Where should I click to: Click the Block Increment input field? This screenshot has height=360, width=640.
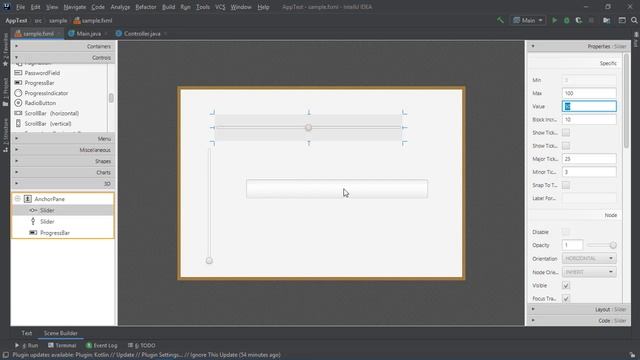click(x=589, y=119)
